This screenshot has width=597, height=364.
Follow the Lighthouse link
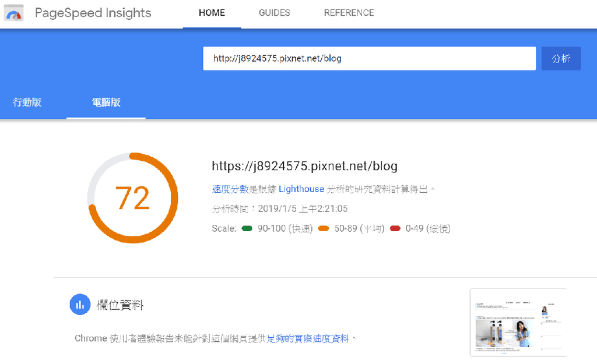[301, 189]
